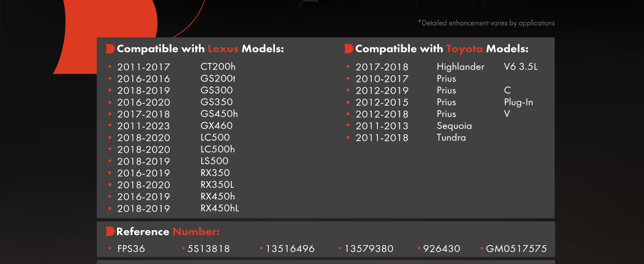Select reference number 5S13818

(209, 249)
